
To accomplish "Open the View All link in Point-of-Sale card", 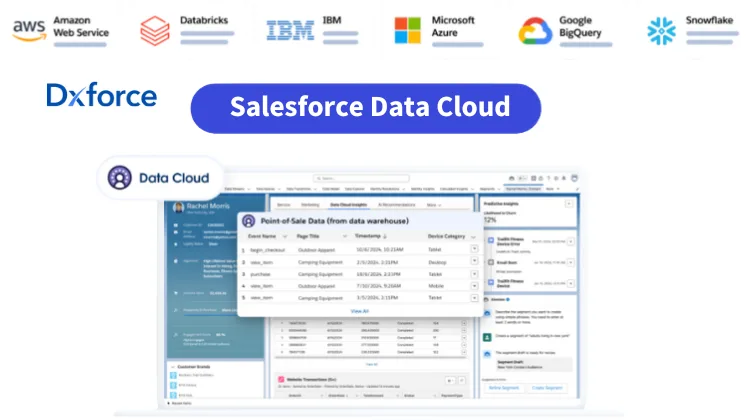I will pos(360,311).
